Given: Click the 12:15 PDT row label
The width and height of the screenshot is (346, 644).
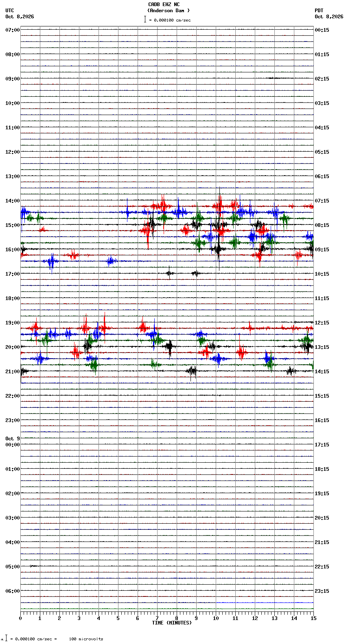Looking at the screenshot, I should point(322,323).
